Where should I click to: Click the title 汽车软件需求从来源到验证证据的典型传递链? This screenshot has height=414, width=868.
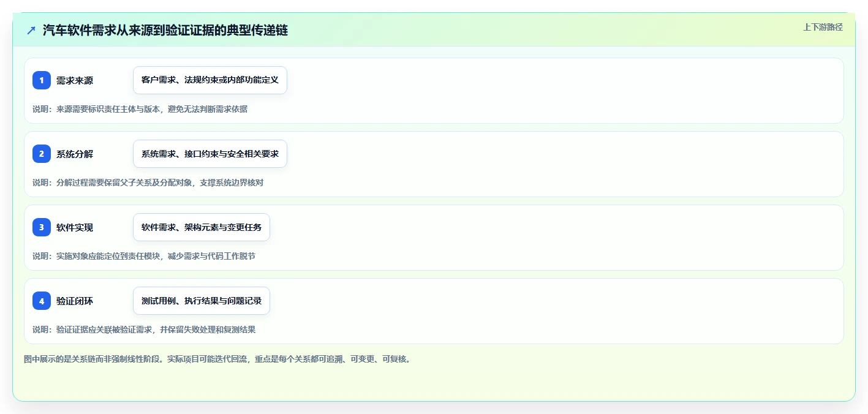165,31
